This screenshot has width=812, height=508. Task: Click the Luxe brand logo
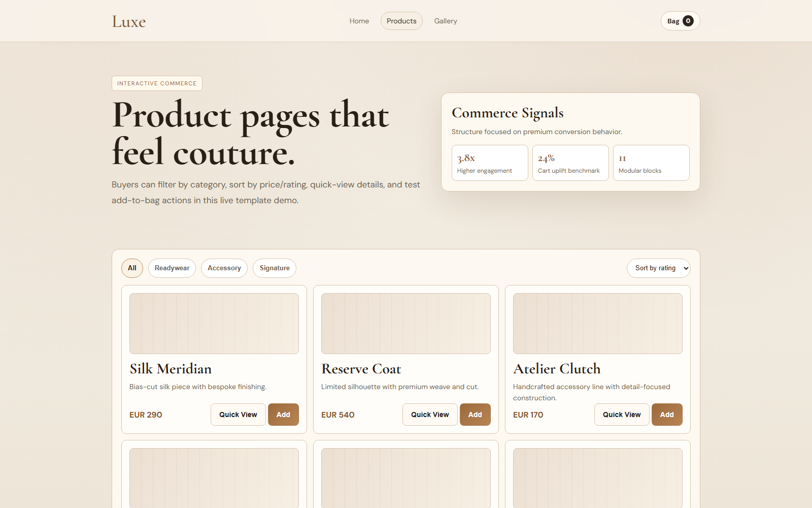[129, 21]
